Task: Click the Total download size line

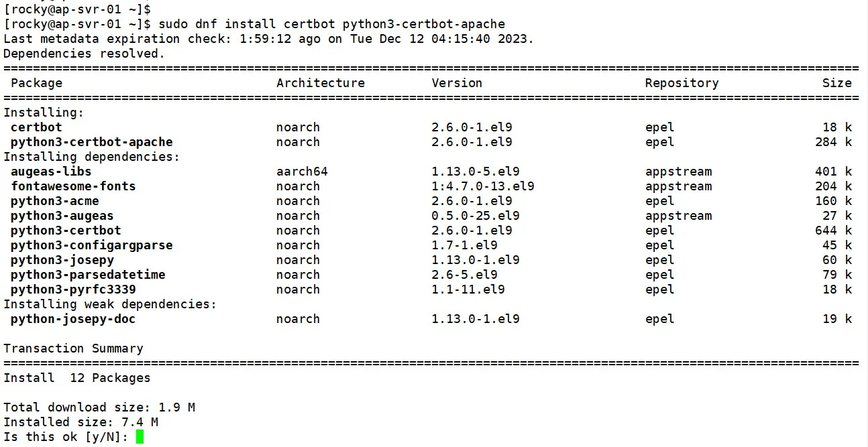Action: tap(99, 407)
